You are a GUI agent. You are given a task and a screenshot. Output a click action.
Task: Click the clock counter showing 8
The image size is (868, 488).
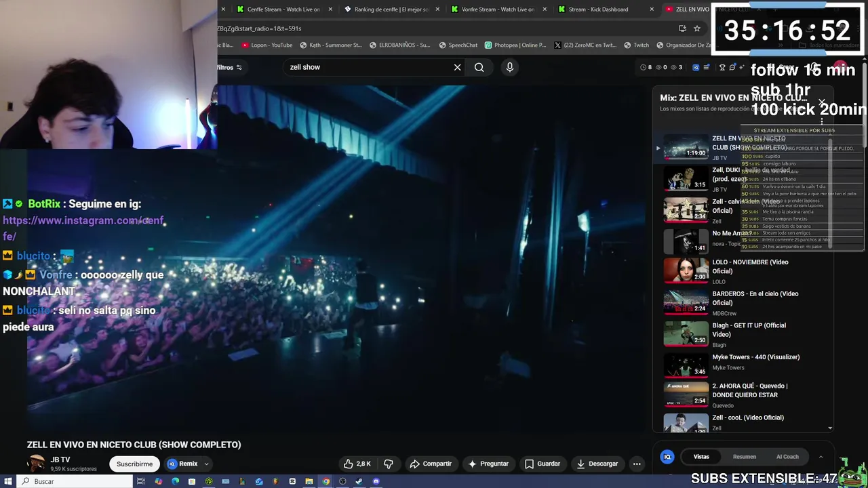click(x=646, y=67)
